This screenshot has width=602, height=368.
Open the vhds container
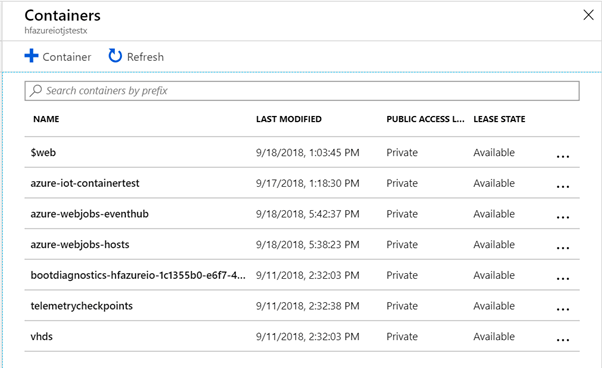click(41, 337)
